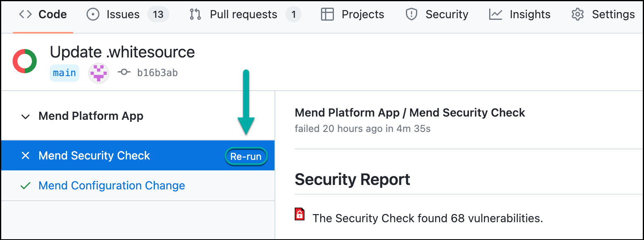Click the Pull requests branch icon
This screenshot has height=240, width=644.
[195, 15]
